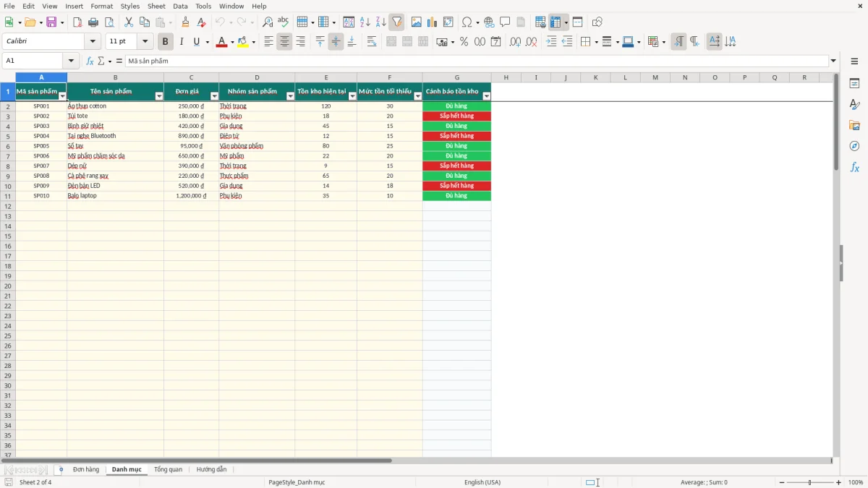
Task: Open Find and Replace
Action: point(268,22)
